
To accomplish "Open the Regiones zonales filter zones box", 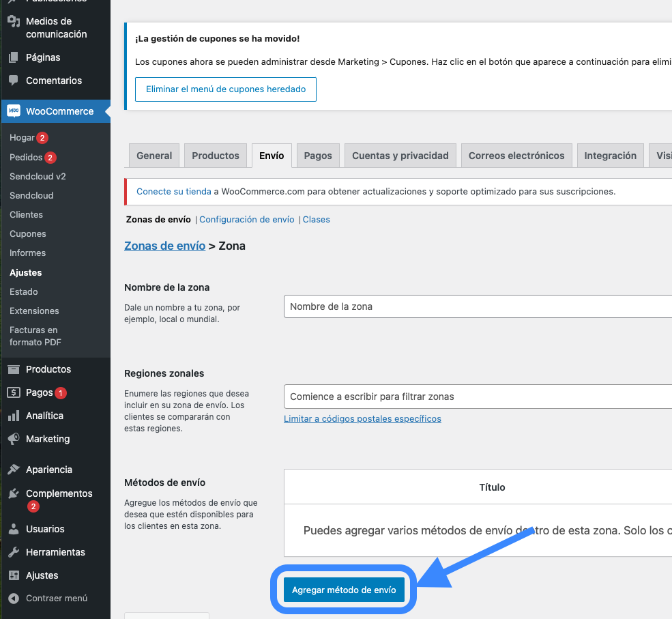I will pos(478,397).
